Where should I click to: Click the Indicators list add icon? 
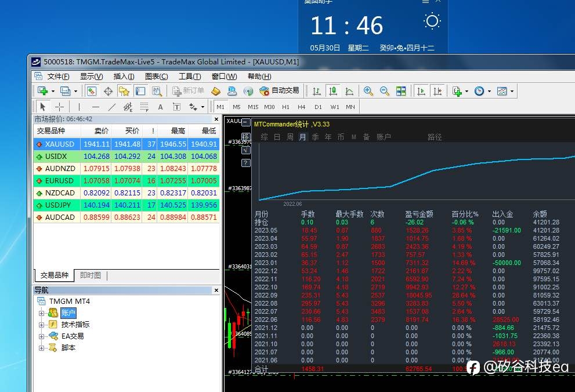[x=457, y=91]
